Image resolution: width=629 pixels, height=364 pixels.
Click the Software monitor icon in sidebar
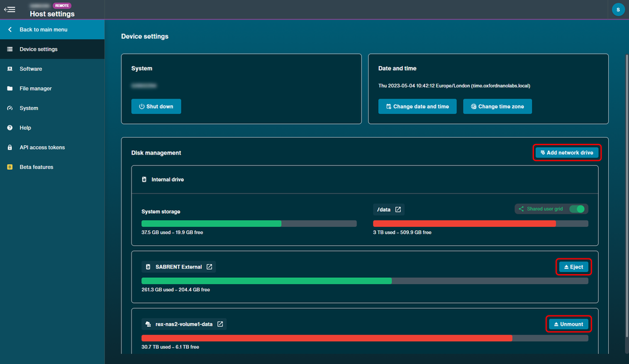(9, 69)
